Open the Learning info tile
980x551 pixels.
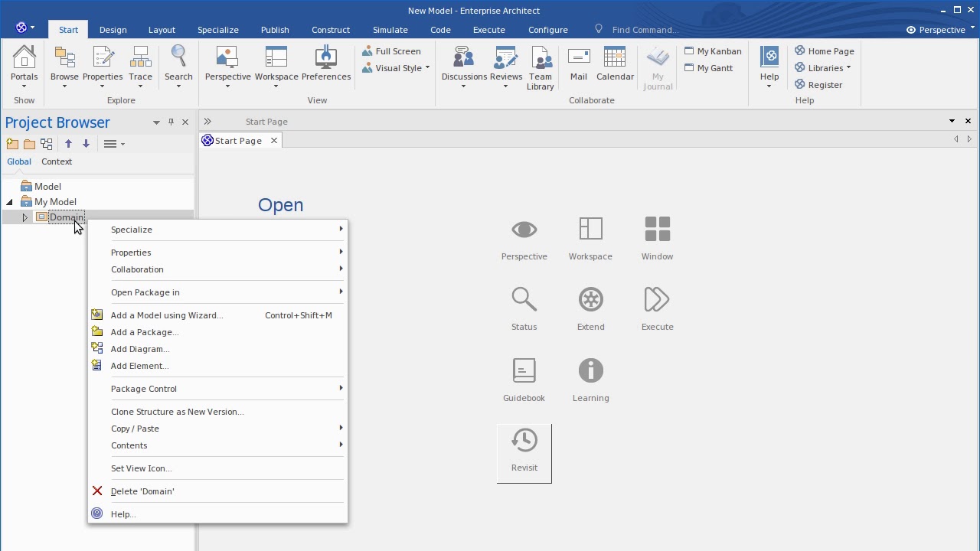click(590, 380)
